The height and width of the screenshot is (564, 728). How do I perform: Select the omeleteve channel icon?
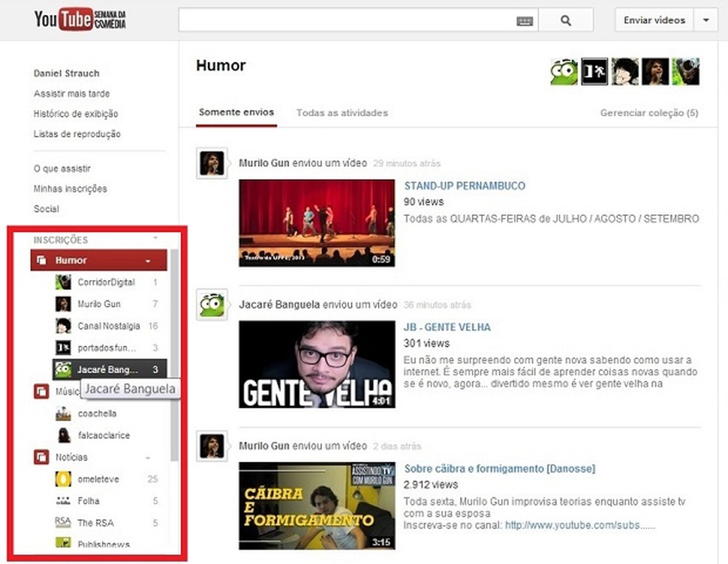coord(62,479)
